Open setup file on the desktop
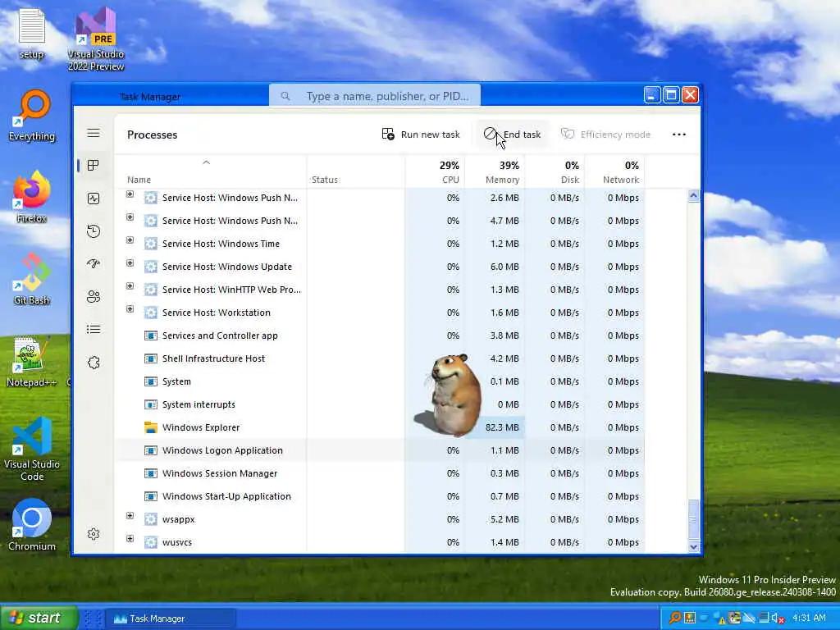The image size is (840, 630). tap(32, 33)
